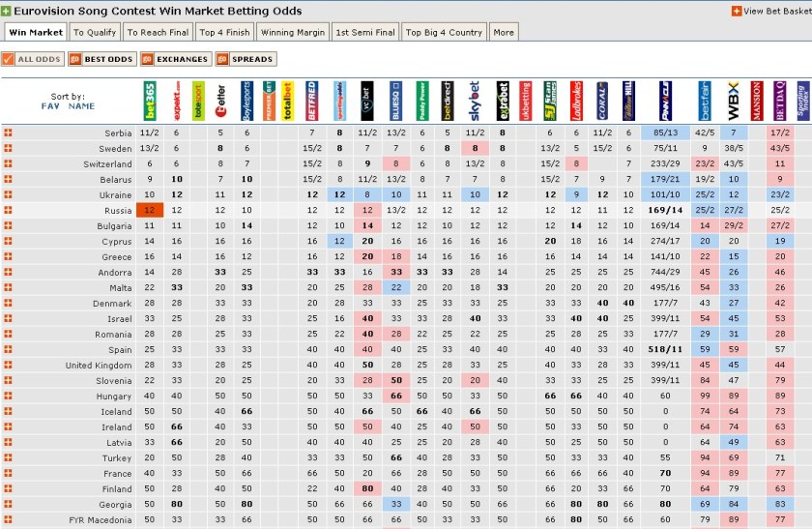Viewport: 812px width, 529px height.
Task: Click the BETDAQ exchange logo
Action: coord(780,101)
